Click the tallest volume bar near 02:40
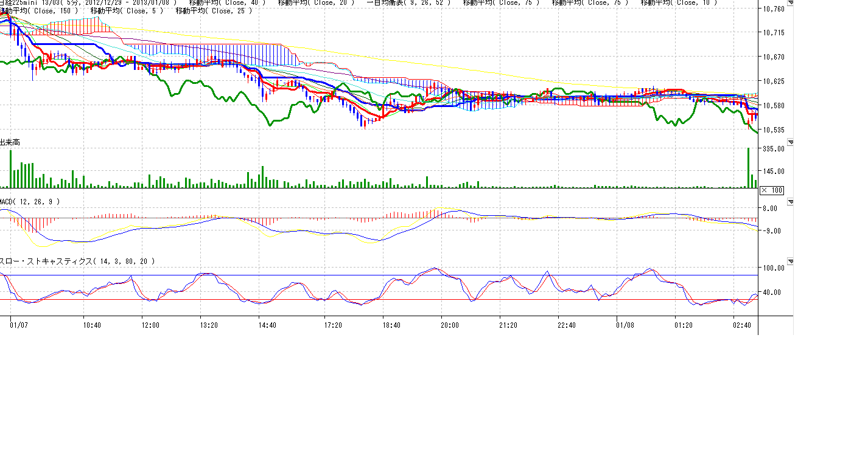The image size is (868, 467). [x=748, y=168]
